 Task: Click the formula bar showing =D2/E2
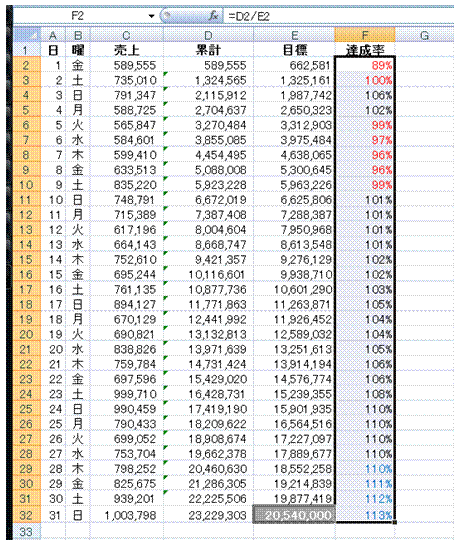(x=338, y=16)
